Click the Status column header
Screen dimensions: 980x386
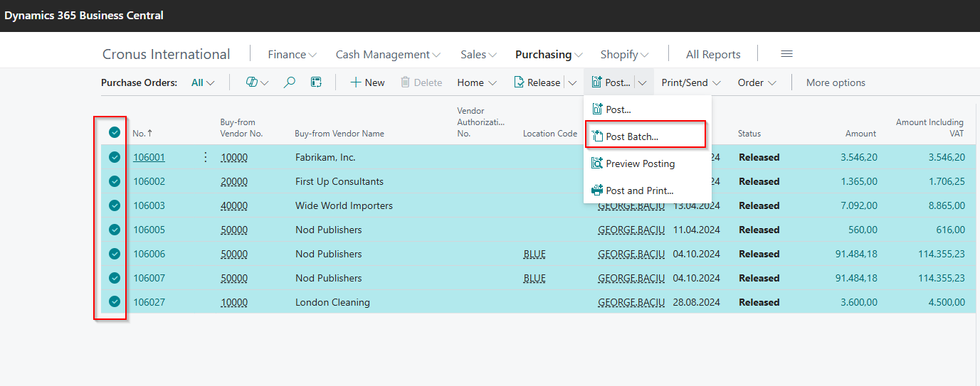click(x=749, y=133)
